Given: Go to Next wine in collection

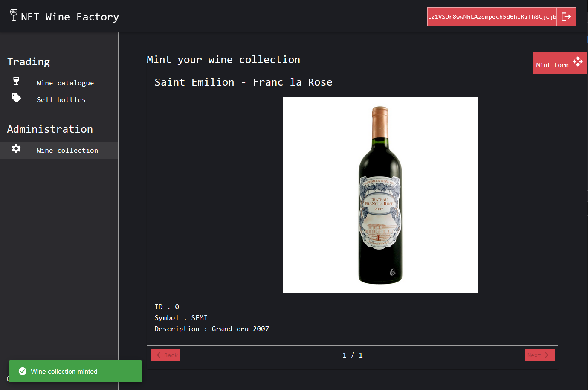Looking at the screenshot, I should [x=539, y=355].
